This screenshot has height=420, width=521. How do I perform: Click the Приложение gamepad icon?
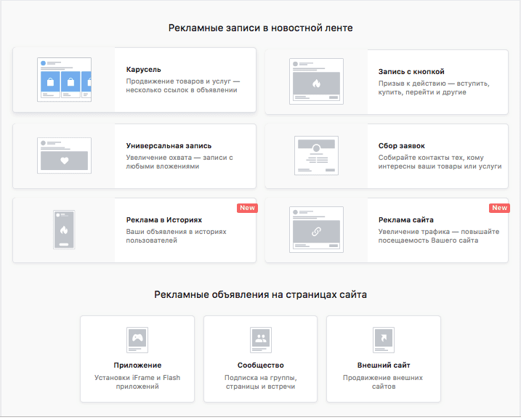[x=137, y=339]
